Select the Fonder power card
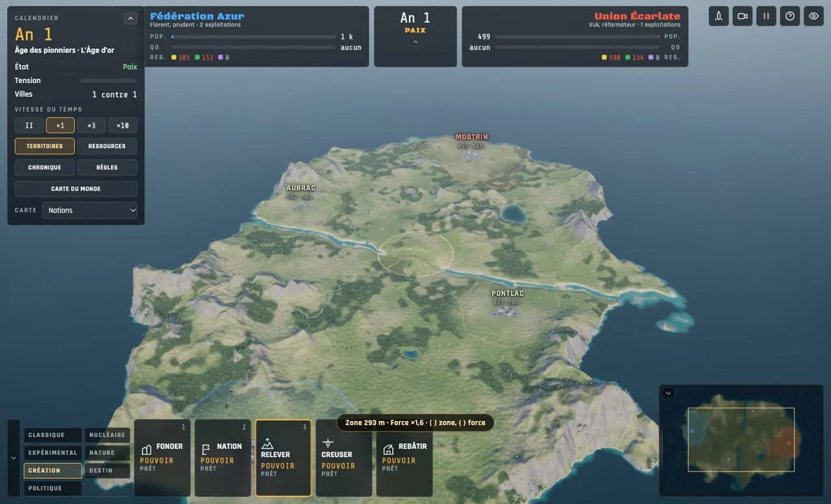 click(x=162, y=458)
